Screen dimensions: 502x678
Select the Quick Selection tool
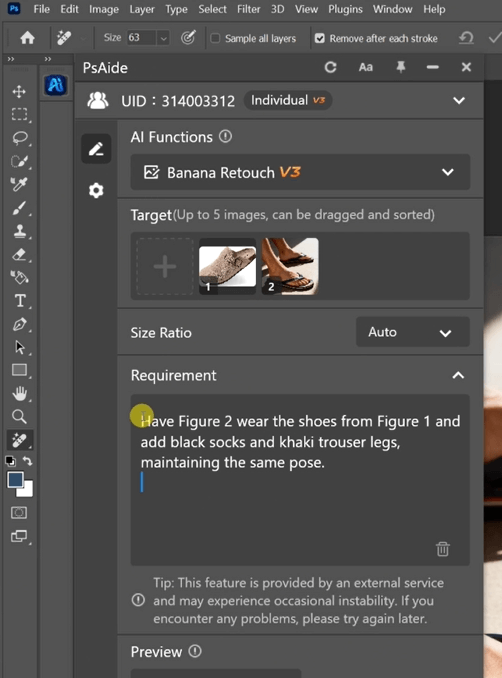coord(19,161)
